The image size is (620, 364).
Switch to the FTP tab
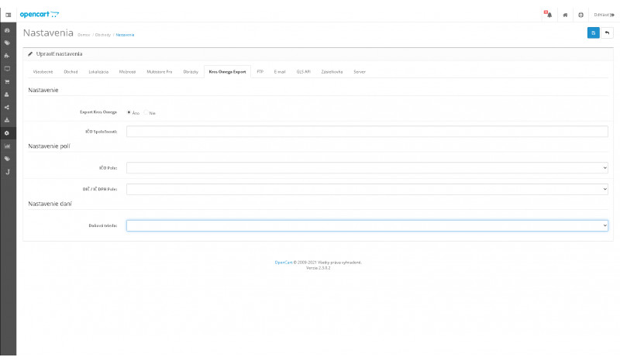point(260,72)
